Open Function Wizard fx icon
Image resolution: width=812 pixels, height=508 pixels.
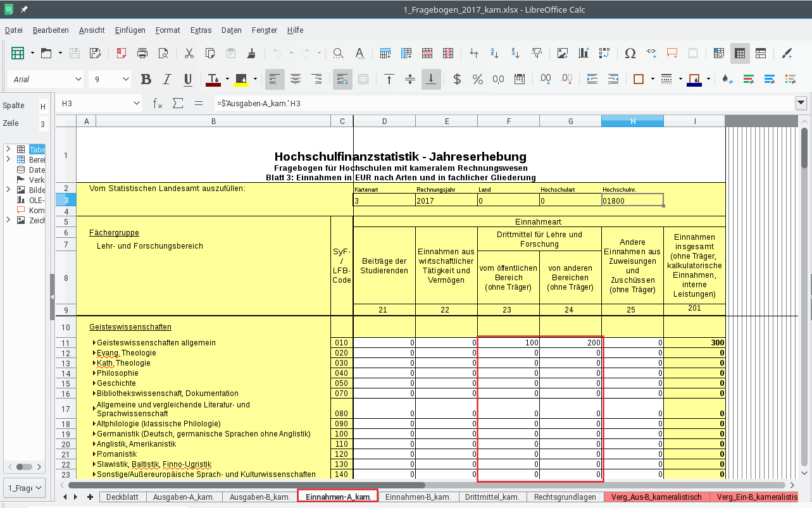coord(158,102)
